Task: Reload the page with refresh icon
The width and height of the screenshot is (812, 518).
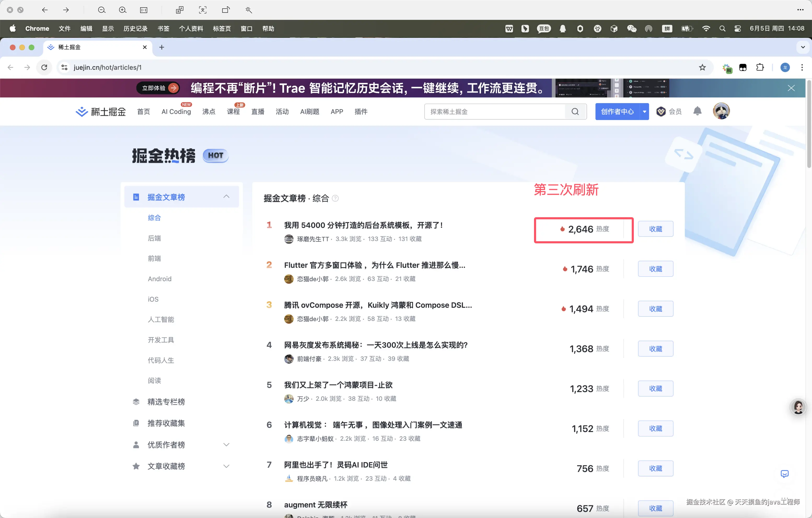Action: point(44,67)
